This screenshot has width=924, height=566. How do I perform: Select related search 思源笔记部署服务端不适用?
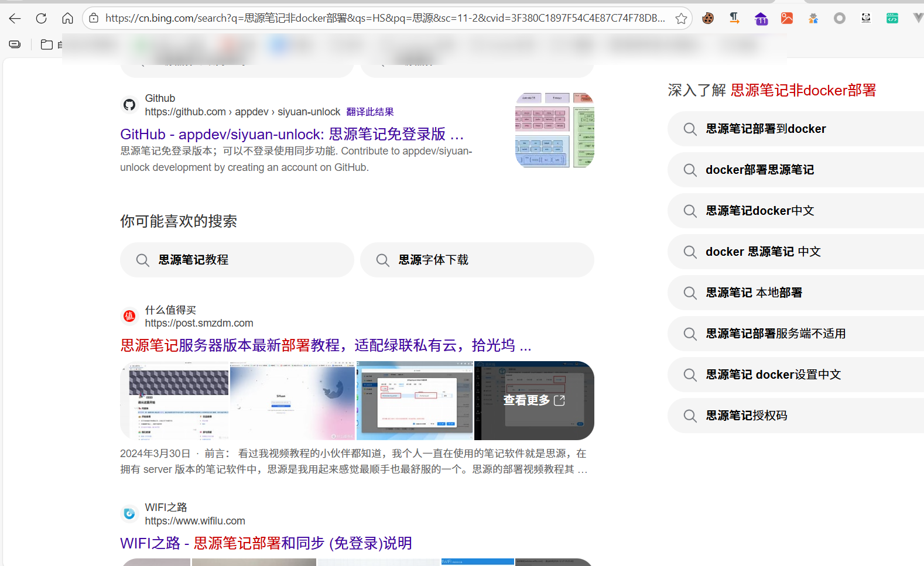coord(796,334)
